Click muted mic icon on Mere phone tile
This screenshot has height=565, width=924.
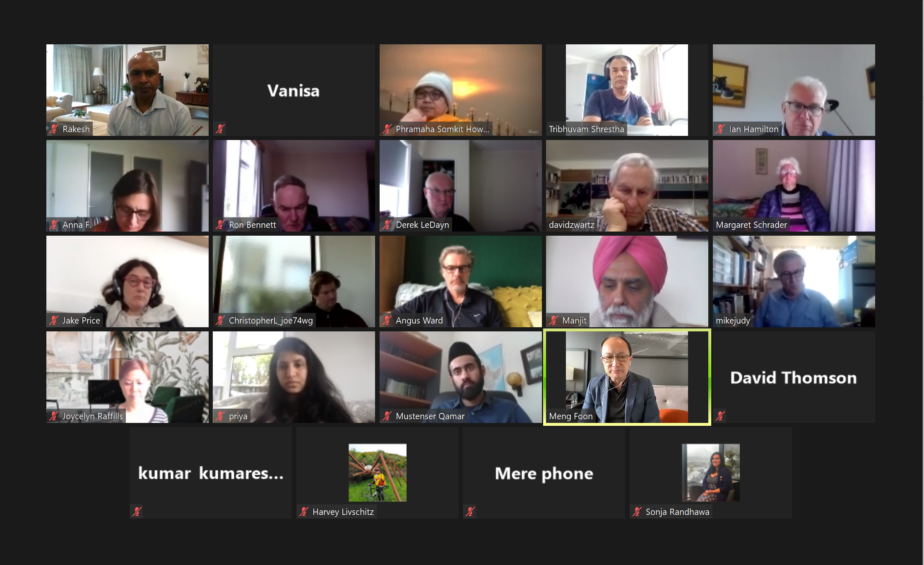tap(470, 512)
